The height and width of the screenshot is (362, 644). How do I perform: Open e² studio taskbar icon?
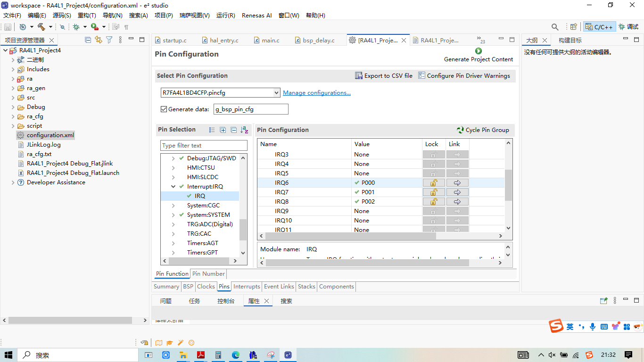point(288,355)
